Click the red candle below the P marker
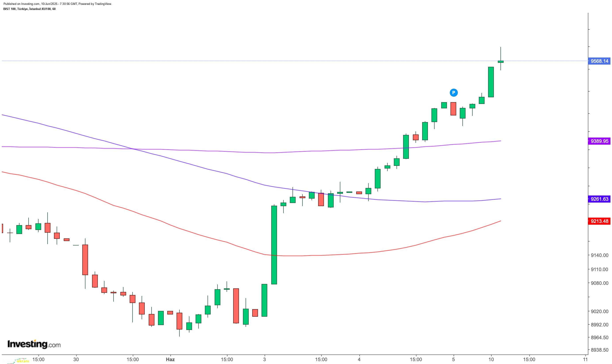 point(453,109)
